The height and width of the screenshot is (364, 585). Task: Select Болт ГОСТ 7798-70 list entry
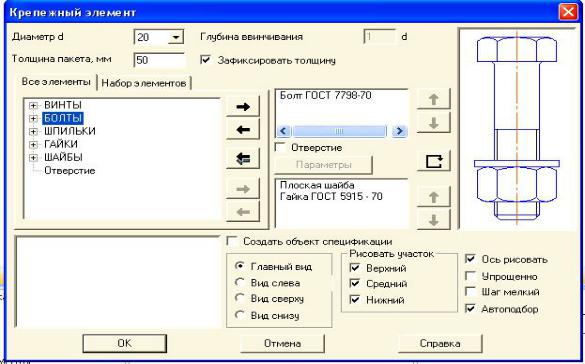pyautogui.click(x=326, y=95)
